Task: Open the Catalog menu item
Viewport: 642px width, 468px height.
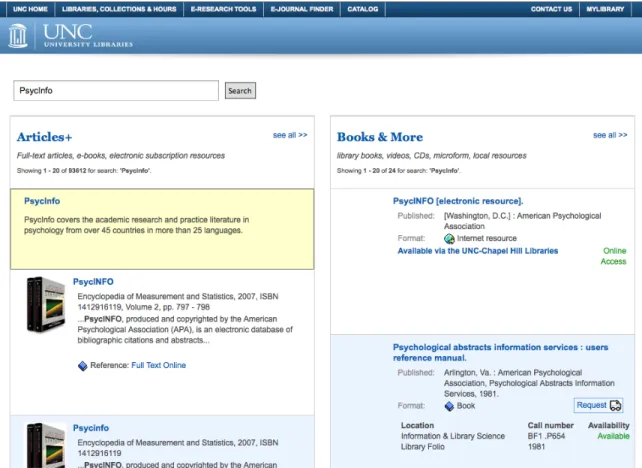Action: (363, 9)
